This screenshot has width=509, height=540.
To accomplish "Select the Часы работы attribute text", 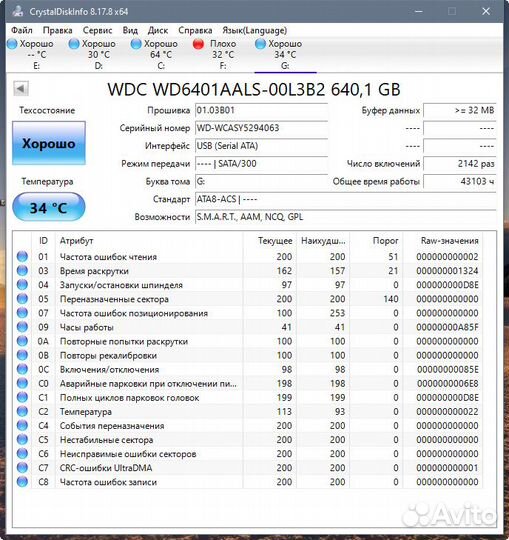I will click(86, 327).
